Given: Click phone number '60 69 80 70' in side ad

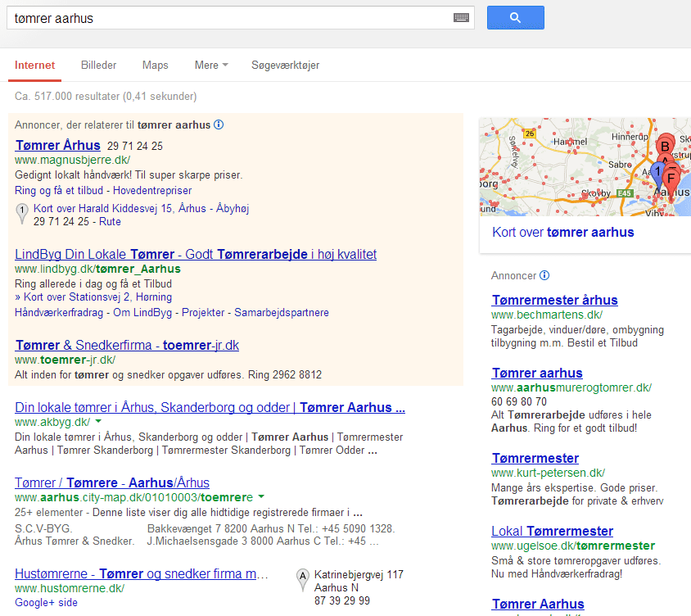Looking at the screenshot, I should (x=519, y=401).
